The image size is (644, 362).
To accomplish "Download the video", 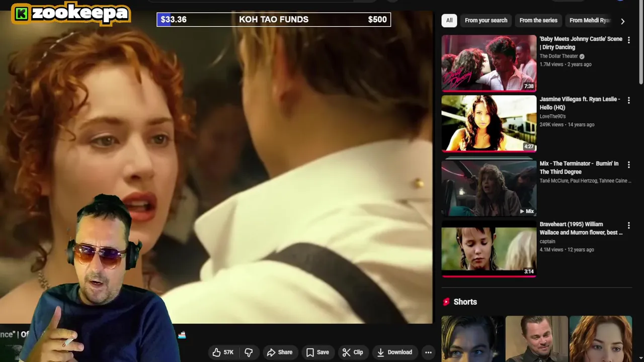I will pos(394,352).
